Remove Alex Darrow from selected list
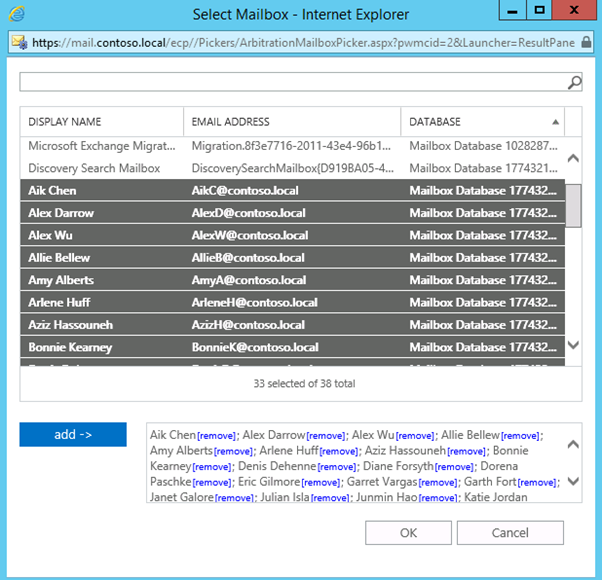602x580 pixels. [x=326, y=436]
